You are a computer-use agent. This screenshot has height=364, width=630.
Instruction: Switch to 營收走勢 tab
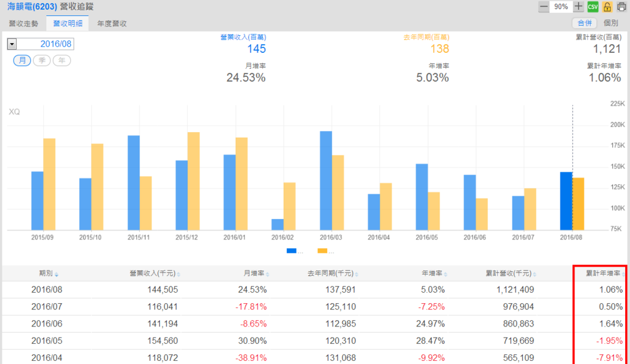pos(23,23)
